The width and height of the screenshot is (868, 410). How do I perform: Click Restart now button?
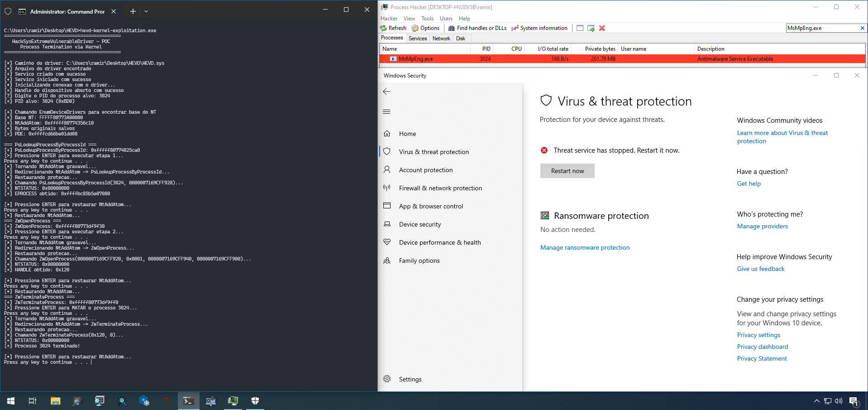pos(568,171)
